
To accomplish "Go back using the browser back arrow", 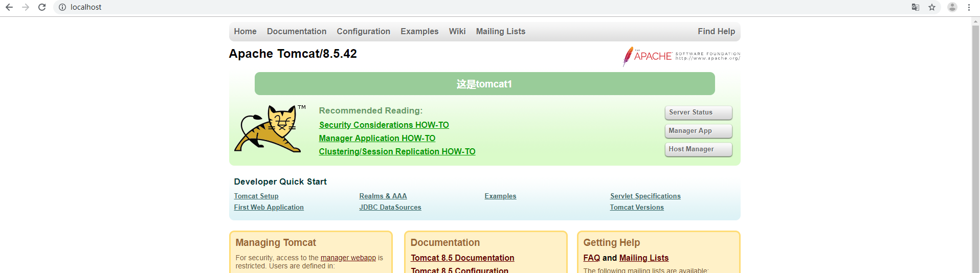I will pos(9,7).
